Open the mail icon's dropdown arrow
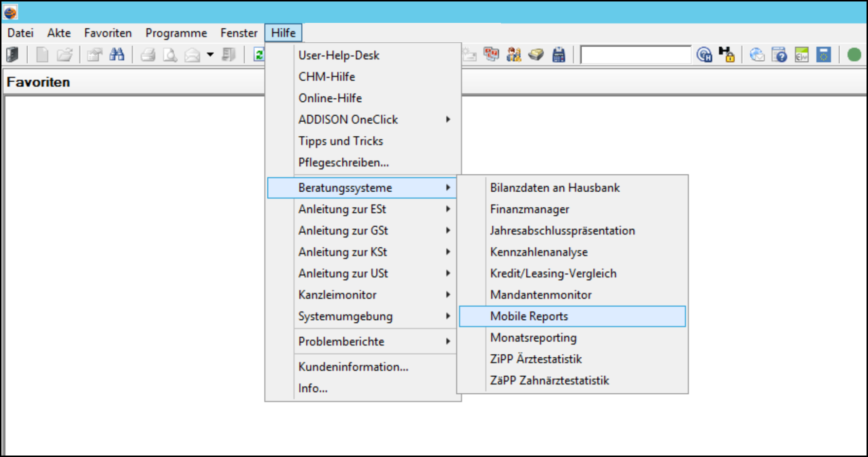The width and height of the screenshot is (868, 457). (x=210, y=55)
